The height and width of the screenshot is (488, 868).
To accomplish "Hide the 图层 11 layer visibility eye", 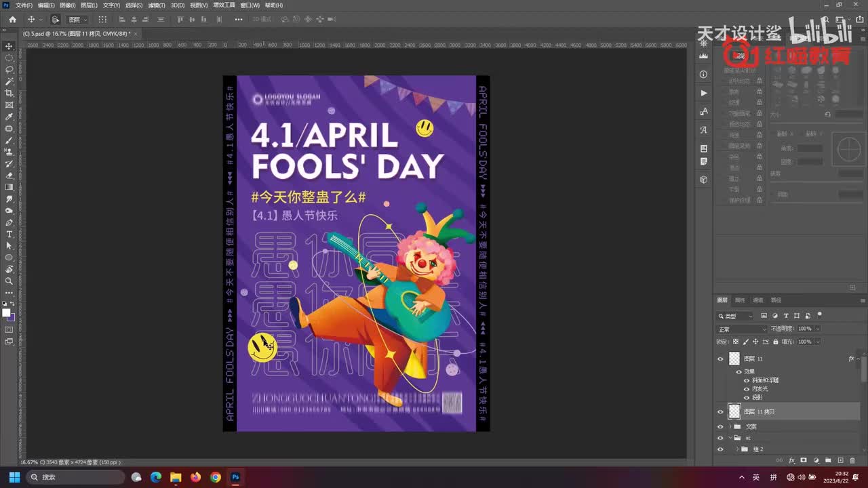I will coord(720,359).
